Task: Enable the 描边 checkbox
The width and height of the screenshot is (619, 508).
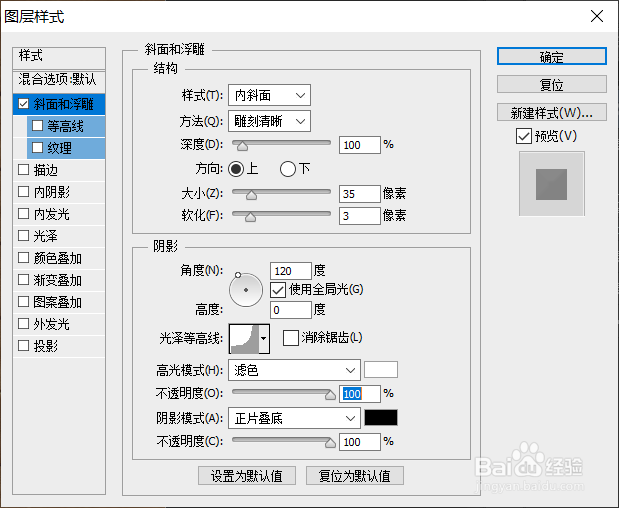Action: (24, 170)
